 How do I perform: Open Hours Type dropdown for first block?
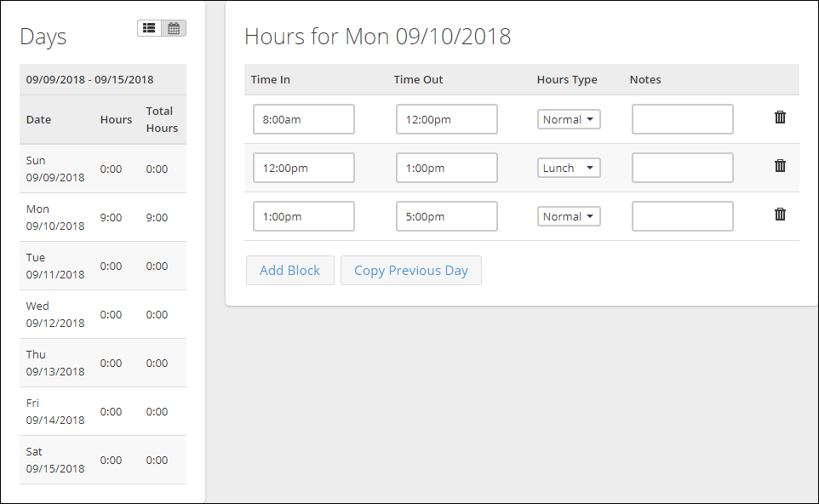click(x=569, y=119)
